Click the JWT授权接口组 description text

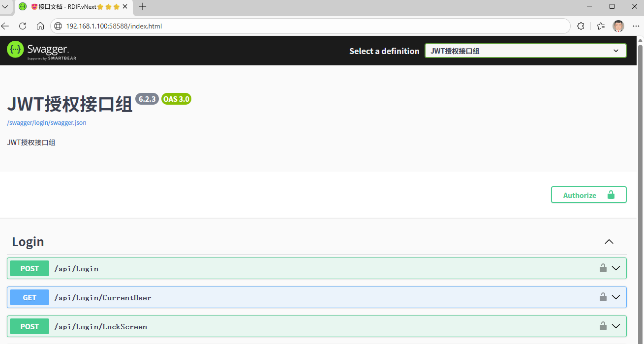(31, 143)
